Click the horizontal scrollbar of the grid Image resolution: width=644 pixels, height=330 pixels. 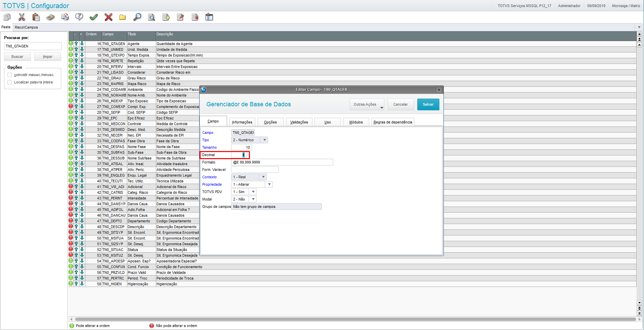coord(355,319)
